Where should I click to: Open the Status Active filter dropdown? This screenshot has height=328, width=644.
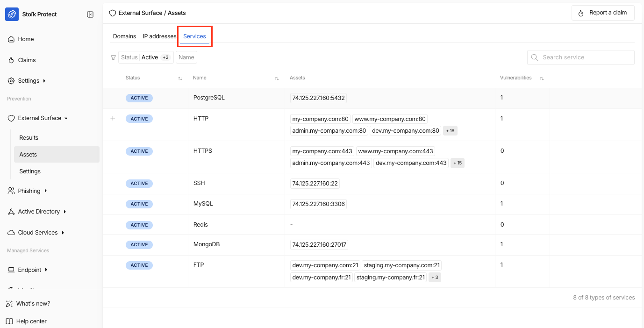tap(146, 57)
